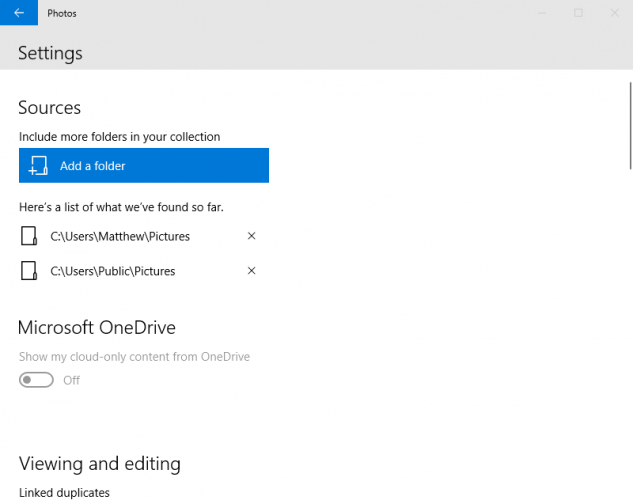Click the folder-plus icon on Add a folder

point(38,166)
